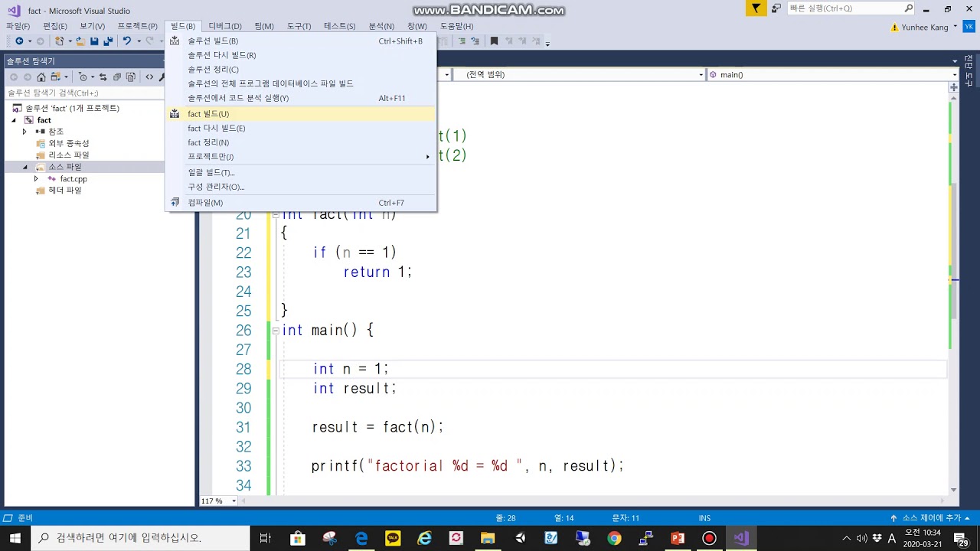Viewport: 980px width, 551px height.
Task: Click the Solution Explorer search field
Action: point(84,93)
